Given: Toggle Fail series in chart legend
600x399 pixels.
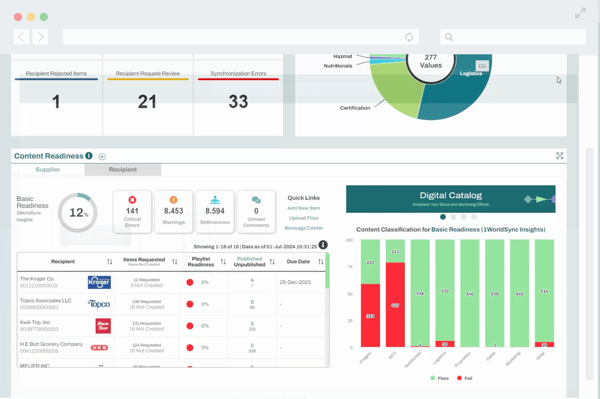Looking at the screenshot, I should click(x=465, y=378).
